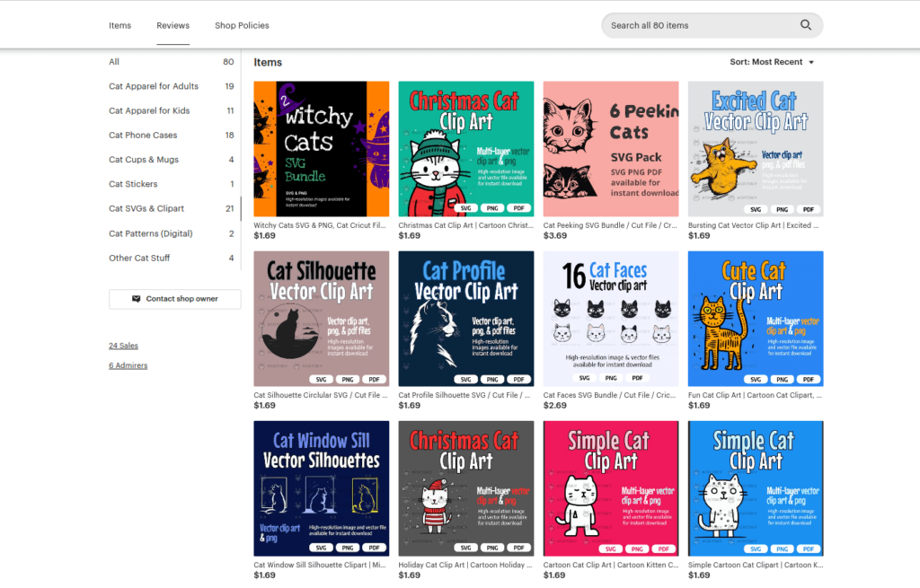Click the search magnifying glass icon

click(x=806, y=25)
